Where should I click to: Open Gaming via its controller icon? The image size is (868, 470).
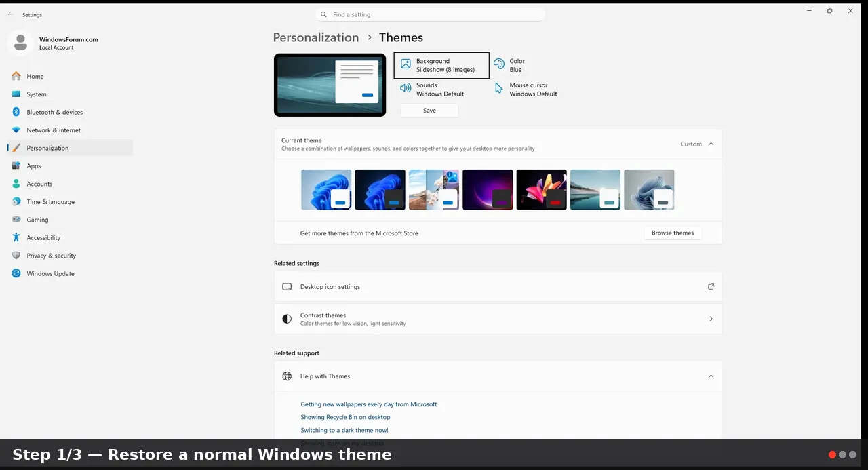16,220
